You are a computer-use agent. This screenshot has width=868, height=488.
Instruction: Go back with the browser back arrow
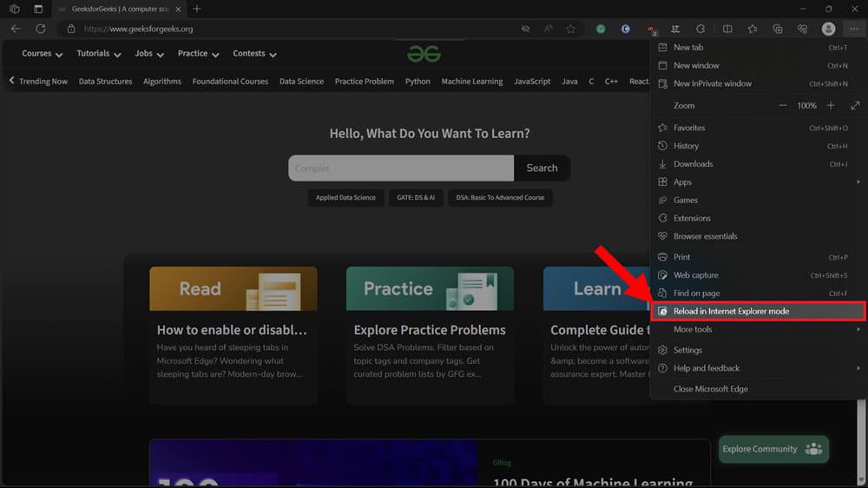click(x=16, y=29)
